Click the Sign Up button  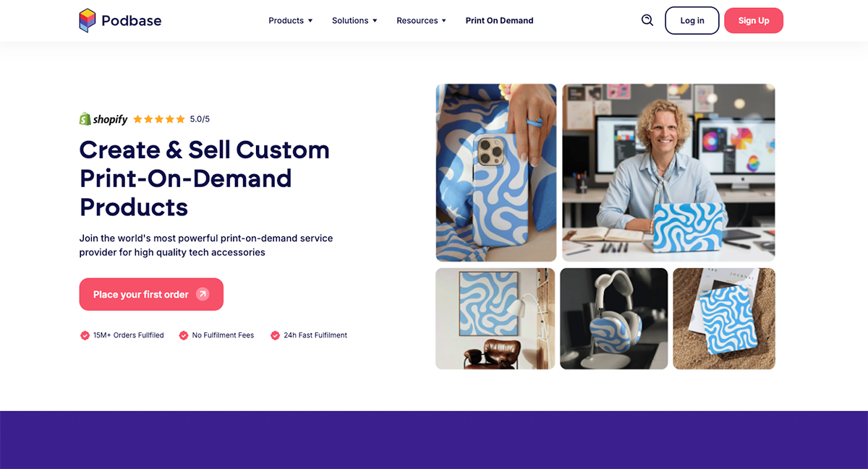754,20
